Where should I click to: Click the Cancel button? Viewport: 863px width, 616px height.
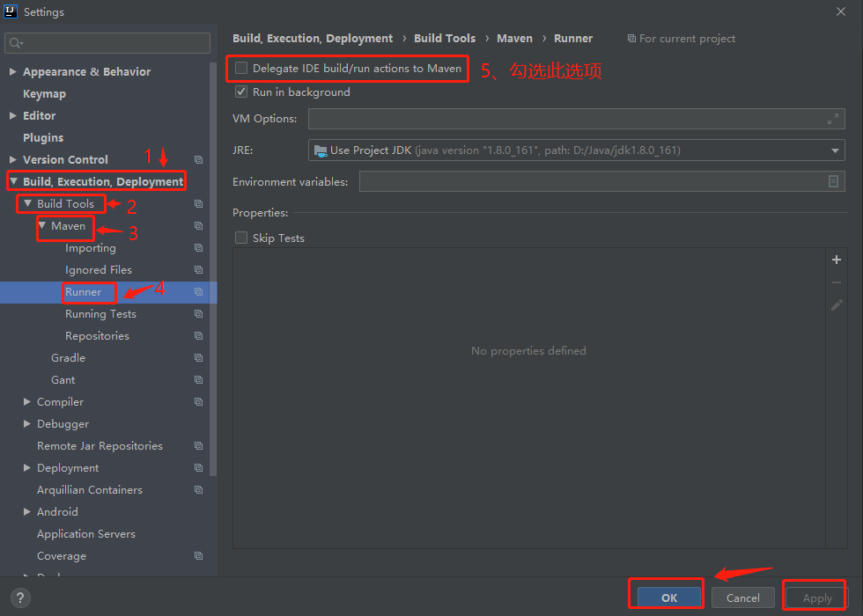click(743, 598)
